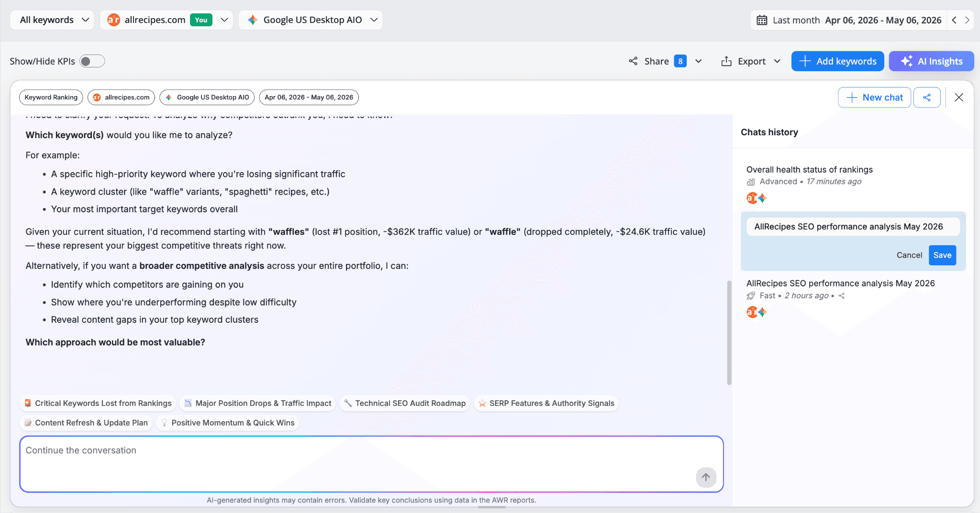Save the renamed chat title
The width and height of the screenshot is (980, 513).
pyautogui.click(x=942, y=255)
